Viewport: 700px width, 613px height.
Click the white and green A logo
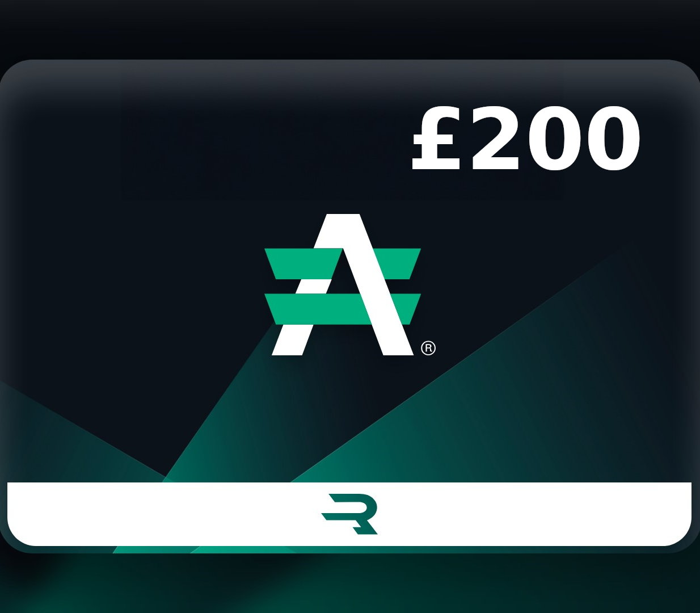(x=343, y=284)
